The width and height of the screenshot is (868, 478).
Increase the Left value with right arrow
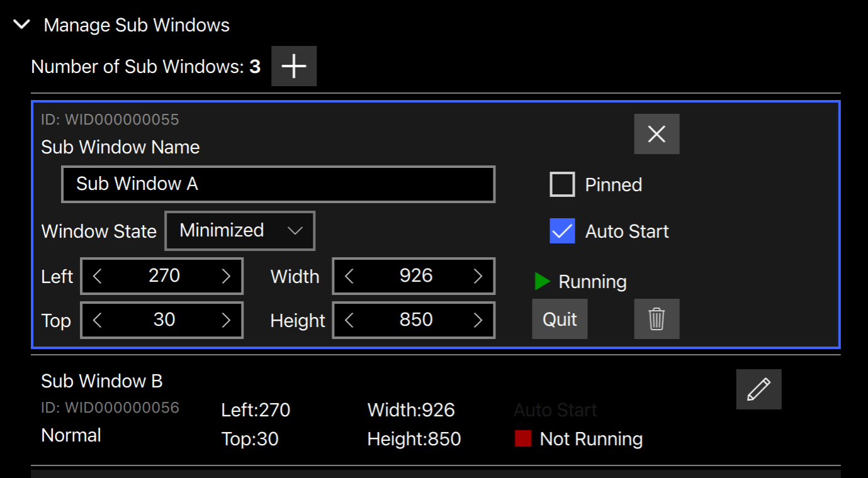tap(226, 276)
